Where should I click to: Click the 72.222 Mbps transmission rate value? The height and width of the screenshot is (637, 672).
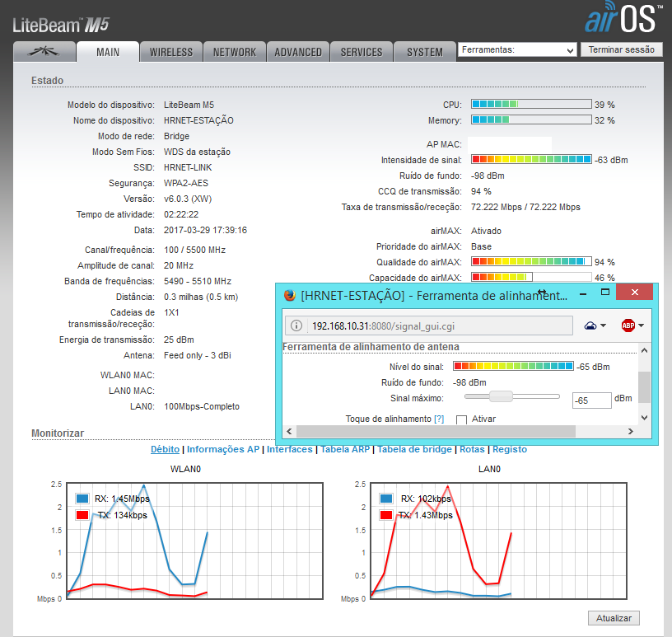pyautogui.click(x=525, y=207)
